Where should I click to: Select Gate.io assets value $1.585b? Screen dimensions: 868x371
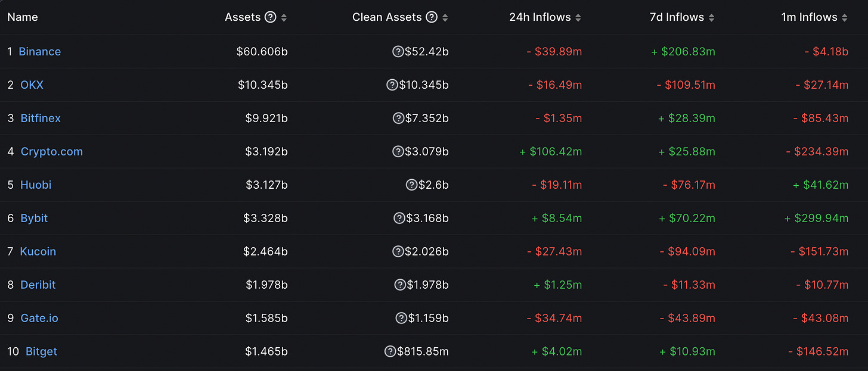[267, 319]
